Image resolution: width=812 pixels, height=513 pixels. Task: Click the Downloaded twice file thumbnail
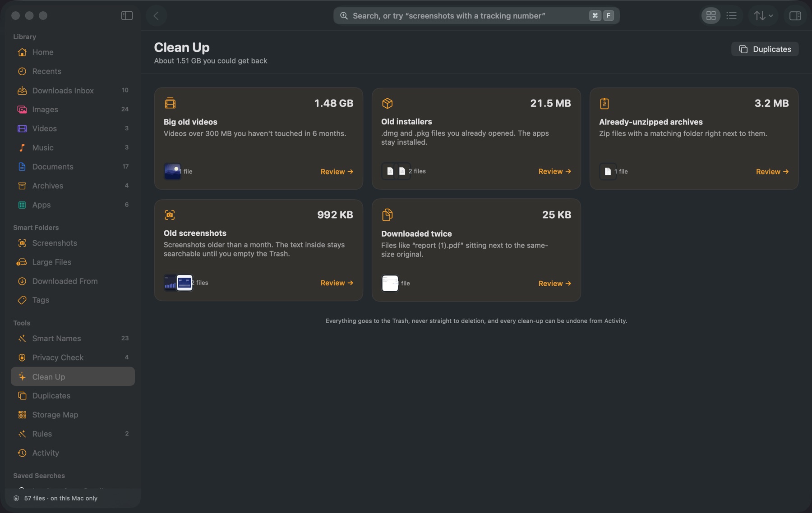[390, 284]
